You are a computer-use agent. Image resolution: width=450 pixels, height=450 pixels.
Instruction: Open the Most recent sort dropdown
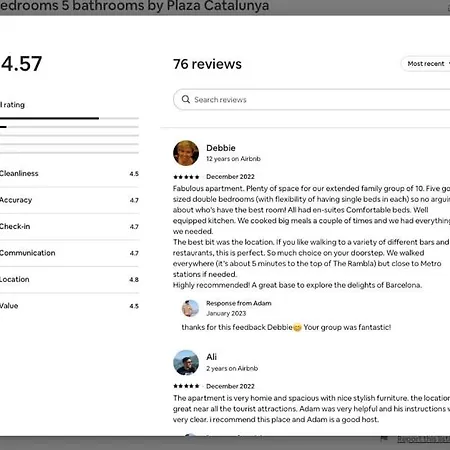pos(427,64)
